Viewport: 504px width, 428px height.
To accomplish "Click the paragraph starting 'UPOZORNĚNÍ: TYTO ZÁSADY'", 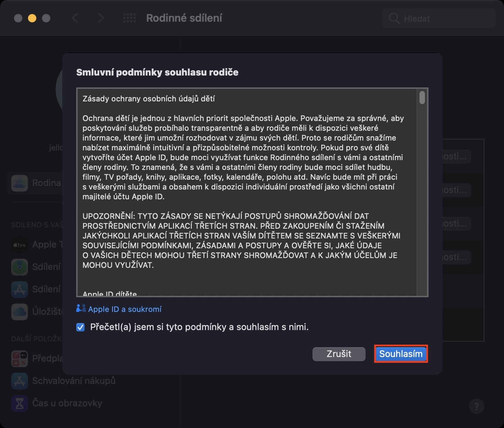I will pos(242,241).
